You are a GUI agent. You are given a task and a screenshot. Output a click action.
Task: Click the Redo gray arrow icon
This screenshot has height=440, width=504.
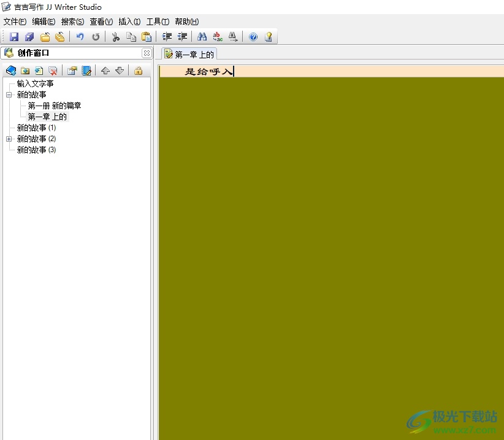96,37
